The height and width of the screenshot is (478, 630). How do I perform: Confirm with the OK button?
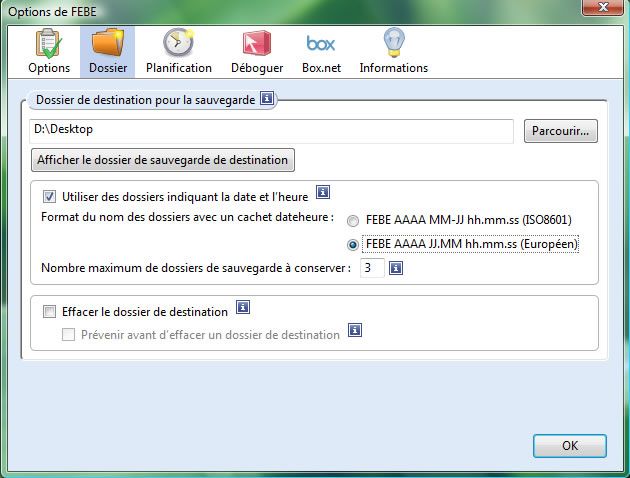pos(570,446)
